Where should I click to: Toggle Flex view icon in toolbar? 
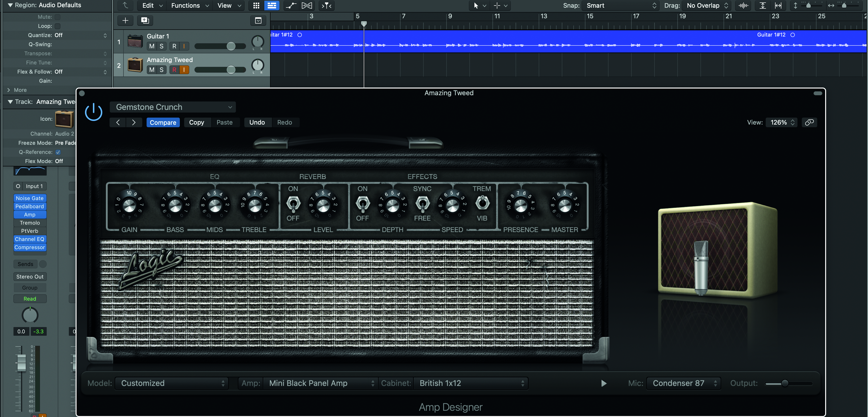point(307,5)
